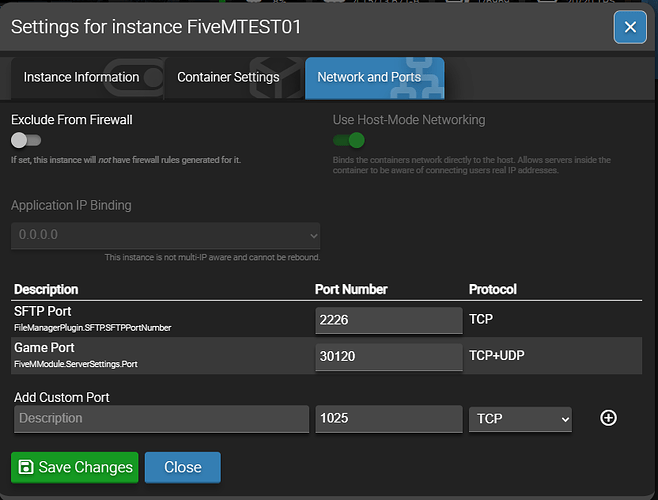Open the custom port protocol TCP dropdown

(x=520, y=418)
